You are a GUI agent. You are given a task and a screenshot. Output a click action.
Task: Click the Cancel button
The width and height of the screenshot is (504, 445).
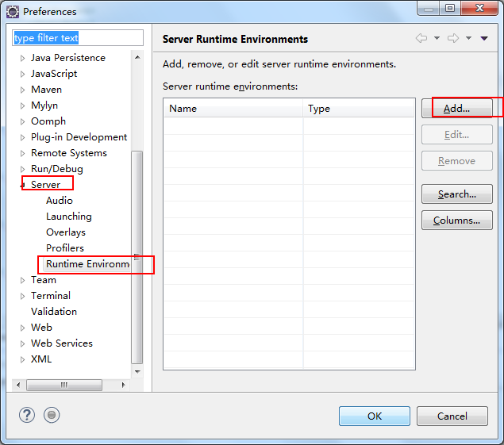(452, 416)
